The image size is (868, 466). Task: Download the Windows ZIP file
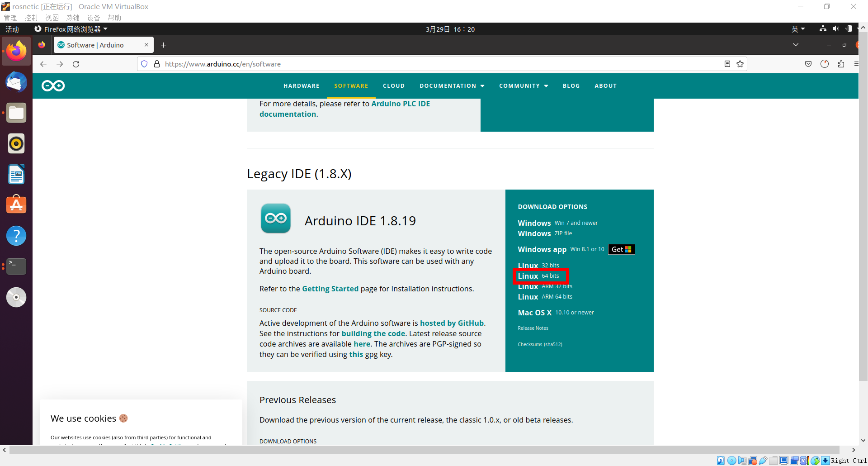point(545,233)
